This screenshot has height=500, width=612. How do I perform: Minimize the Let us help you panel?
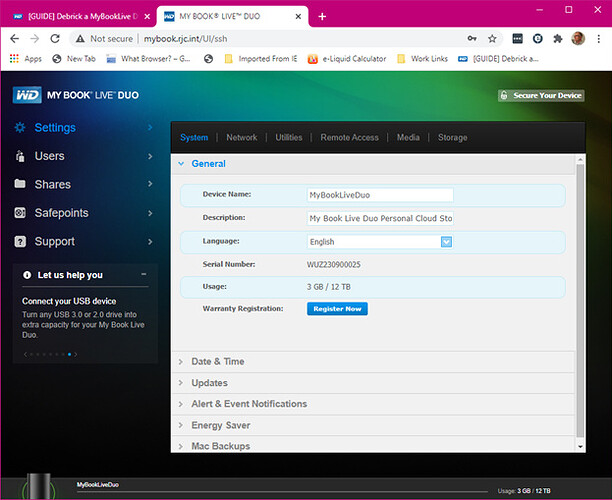[144, 274]
